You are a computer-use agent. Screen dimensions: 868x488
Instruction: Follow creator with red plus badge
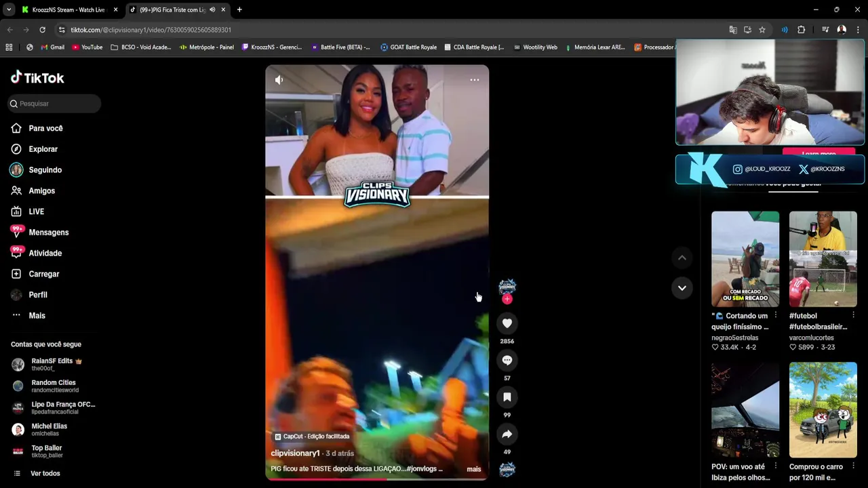(x=507, y=299)
